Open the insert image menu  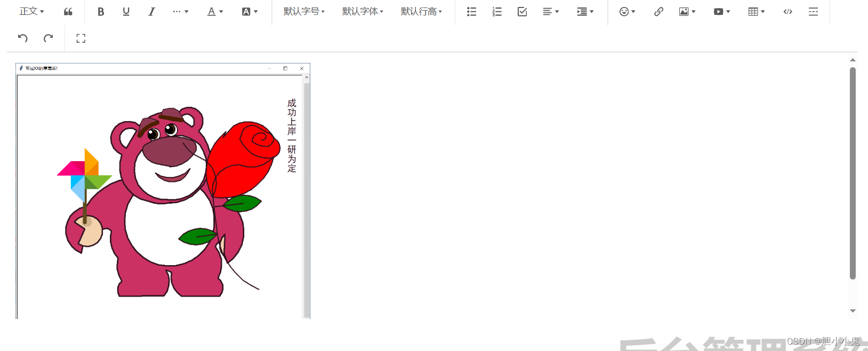click(687, 11)
